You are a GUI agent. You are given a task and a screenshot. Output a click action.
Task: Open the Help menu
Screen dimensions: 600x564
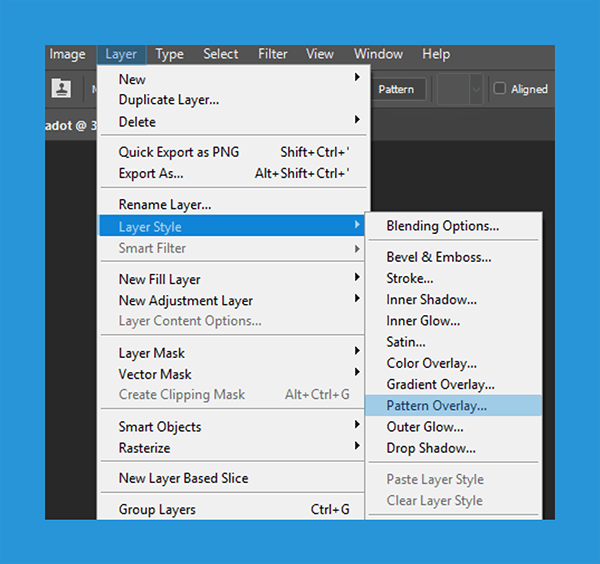pyautogui.click(x=436, y=54)
